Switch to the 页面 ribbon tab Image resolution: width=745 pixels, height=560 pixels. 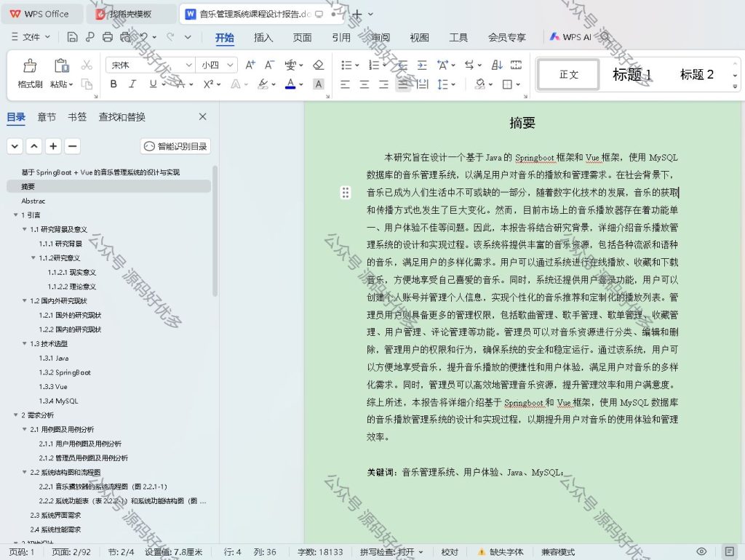point(302,38)
